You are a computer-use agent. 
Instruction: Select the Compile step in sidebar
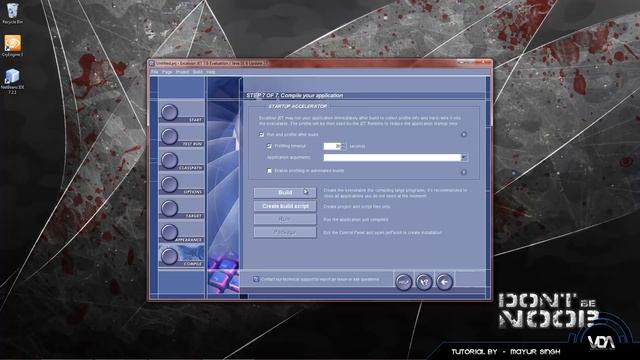tap(181, 256)
